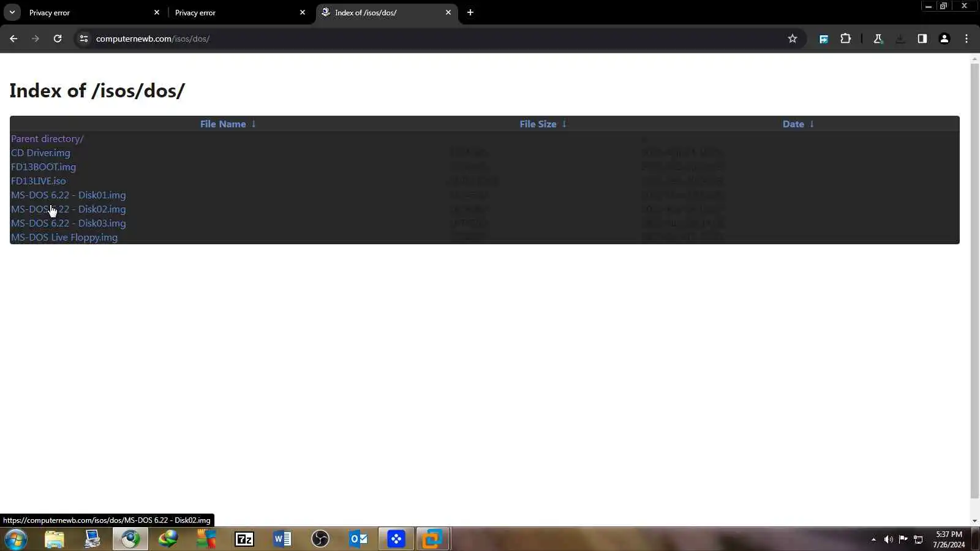Download FD13BOOT.img
980x551 pixels.
click(43, 167)
